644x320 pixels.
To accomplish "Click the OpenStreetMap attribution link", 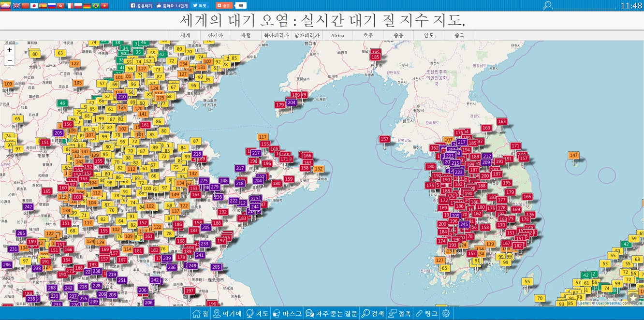I will (x=608, y=303).
